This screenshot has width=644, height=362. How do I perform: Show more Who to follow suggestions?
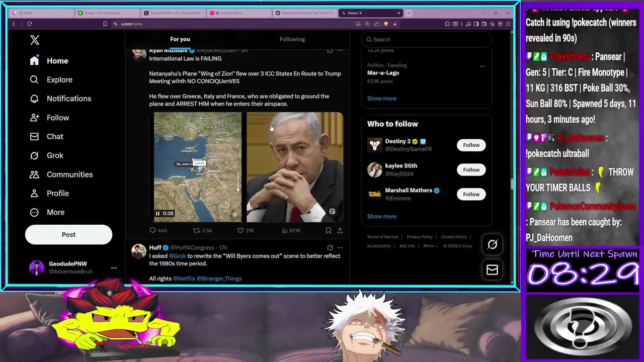pos(381,216)
